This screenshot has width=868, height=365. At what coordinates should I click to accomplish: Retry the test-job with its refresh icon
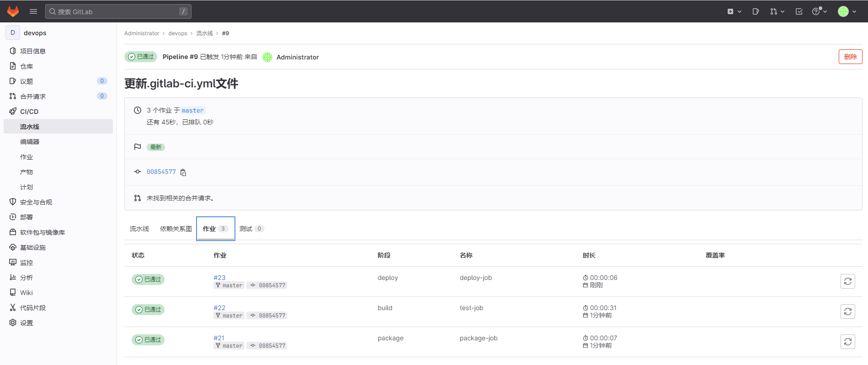pyautogui.click(x=847, y=311)
